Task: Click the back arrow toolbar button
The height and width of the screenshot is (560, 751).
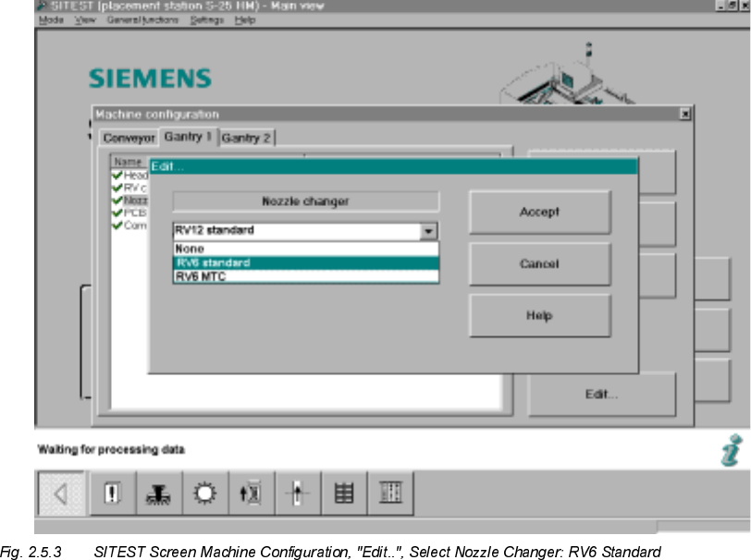Action: point(61,493)
